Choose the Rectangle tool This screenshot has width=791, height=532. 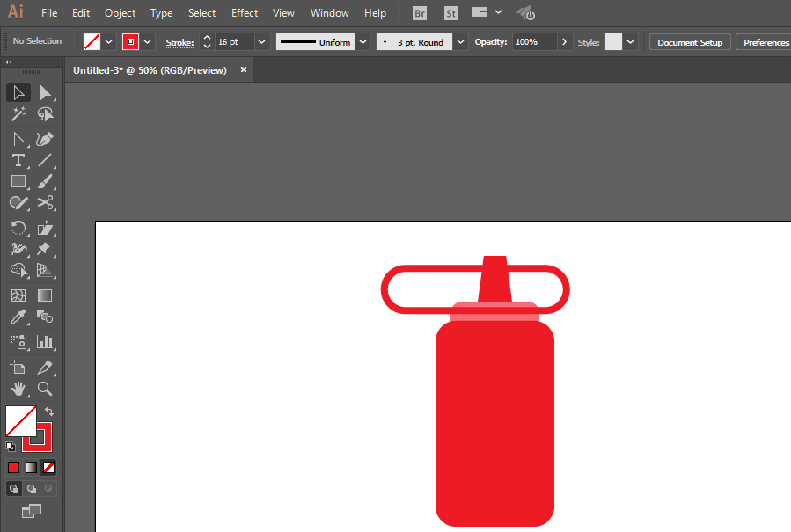click(x=18, y=182)
